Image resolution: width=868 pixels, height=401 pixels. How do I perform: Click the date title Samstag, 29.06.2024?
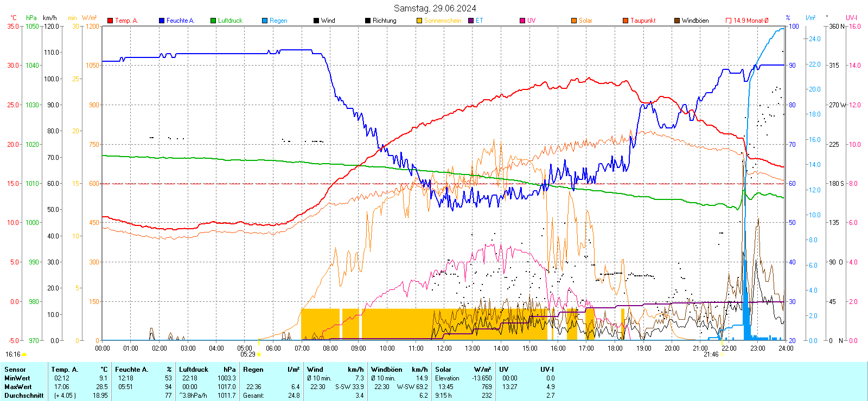point(435,8)
